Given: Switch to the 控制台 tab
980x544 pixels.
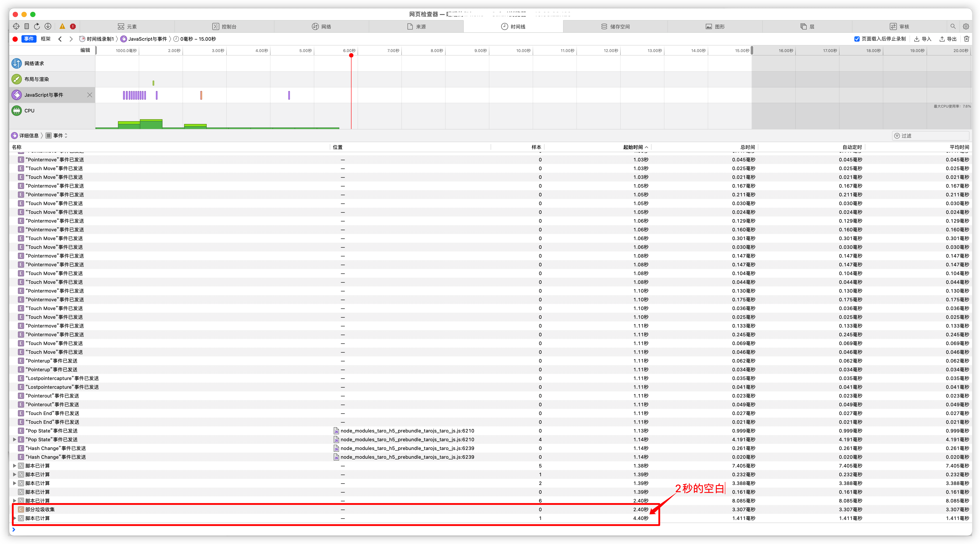Looking at the screenshot, I should point(225,27).
